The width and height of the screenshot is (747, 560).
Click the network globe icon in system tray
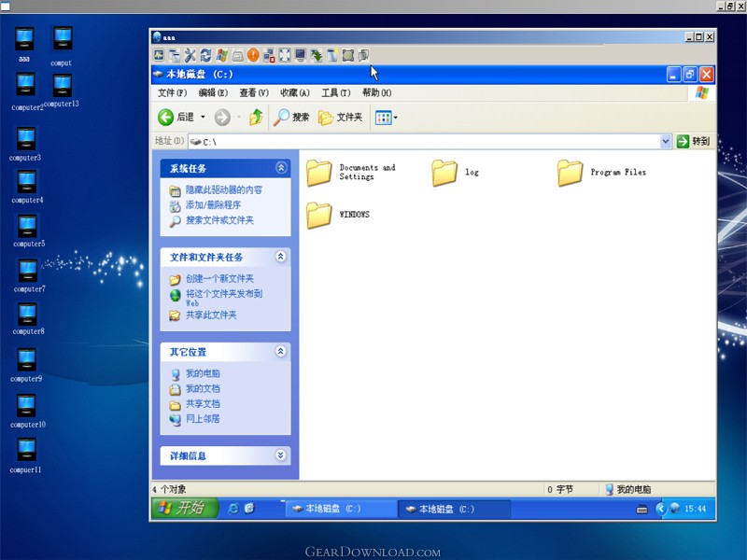pyautogui.click(x=674, y=509)
